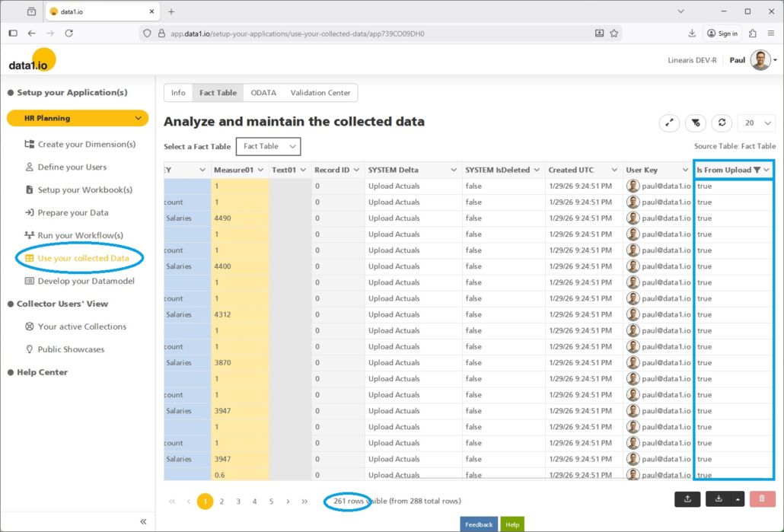This screenshot has width=784, height=532.
Task: Click the expand table fullscreen icon
Action: click(670, 123)
